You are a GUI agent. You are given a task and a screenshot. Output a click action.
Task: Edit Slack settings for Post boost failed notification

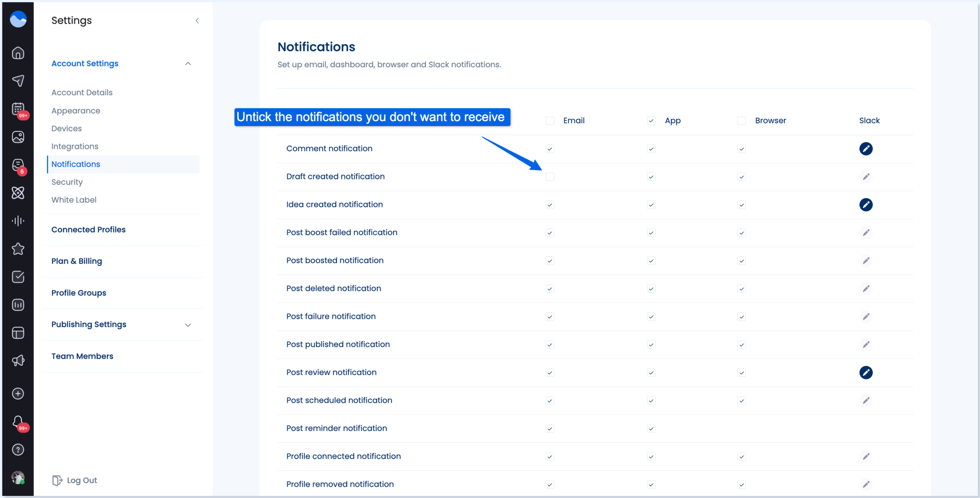point(866,233)
